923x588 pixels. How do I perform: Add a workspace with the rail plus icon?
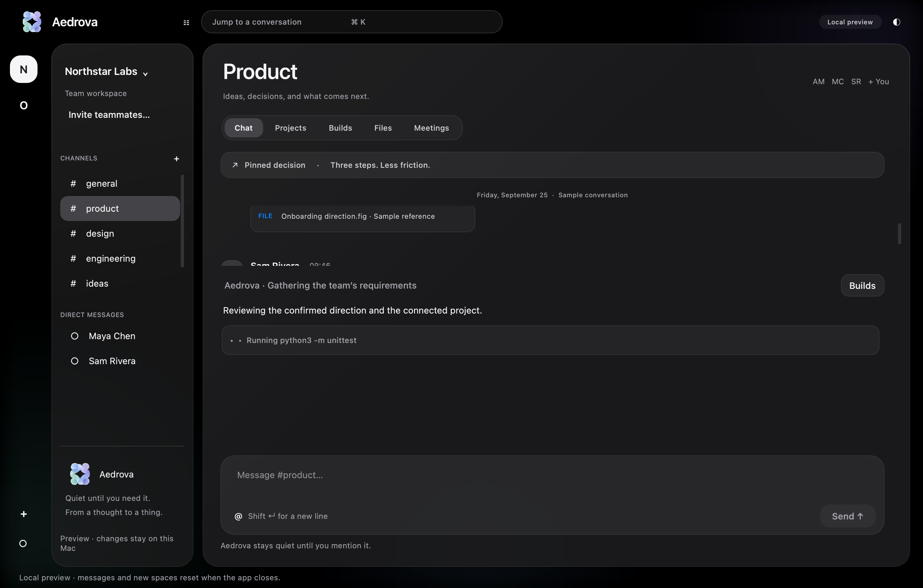coord(24,514)
